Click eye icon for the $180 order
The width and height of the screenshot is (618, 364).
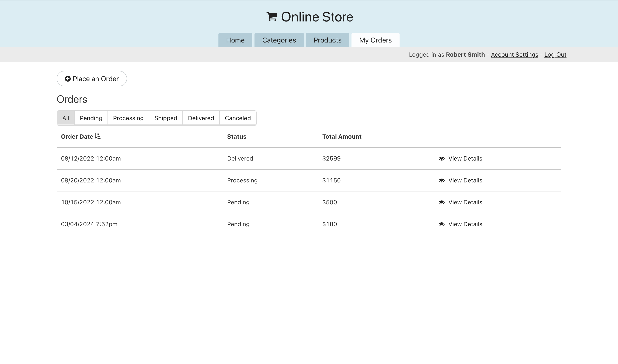pos(441,224)
